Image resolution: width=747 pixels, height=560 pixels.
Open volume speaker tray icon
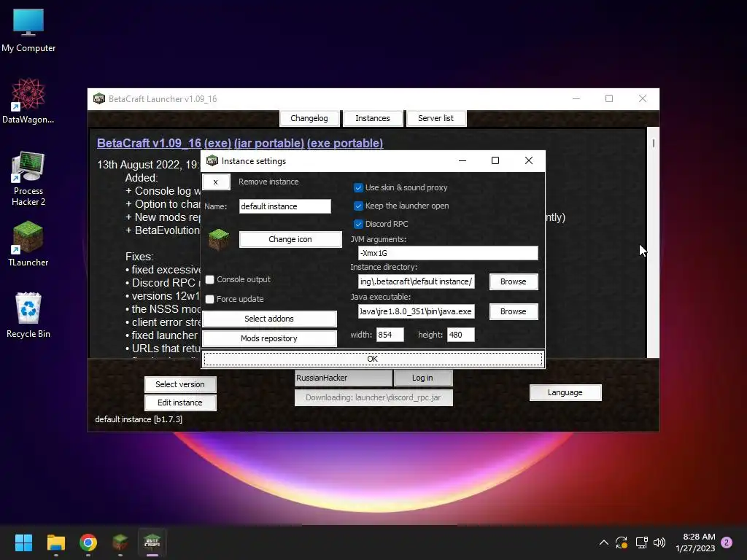pos(659,542)
